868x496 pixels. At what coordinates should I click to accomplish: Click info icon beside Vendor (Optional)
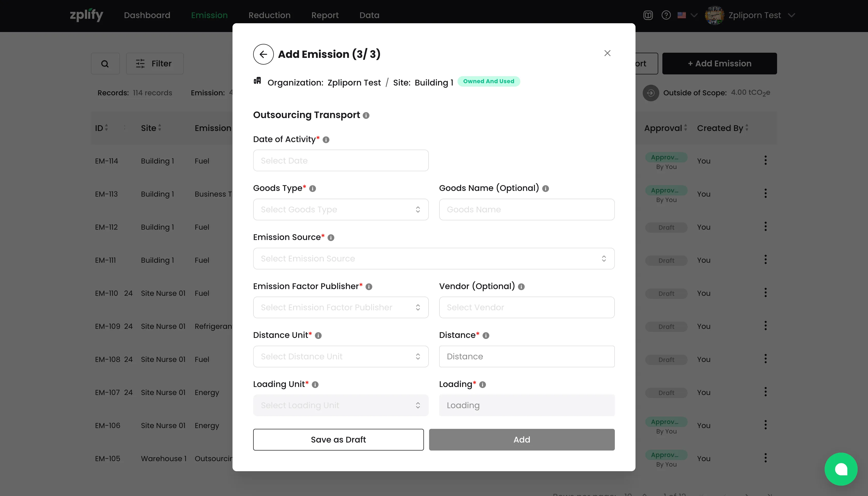point(521,287)
